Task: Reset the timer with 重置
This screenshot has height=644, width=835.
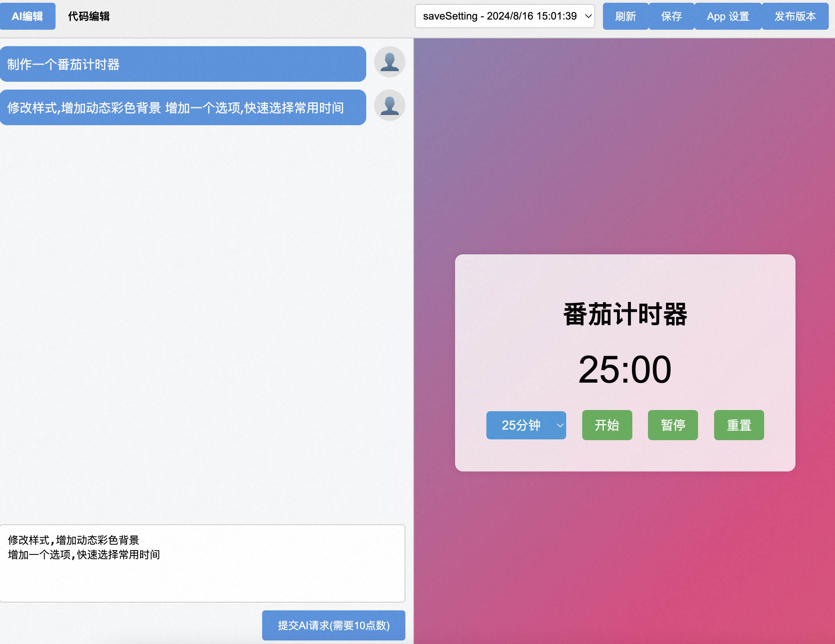Action: [739, 425]
